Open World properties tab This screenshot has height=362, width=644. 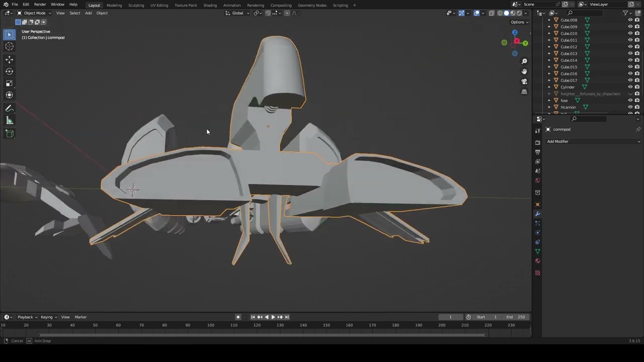pyautogui.click(x=537, y=180)
